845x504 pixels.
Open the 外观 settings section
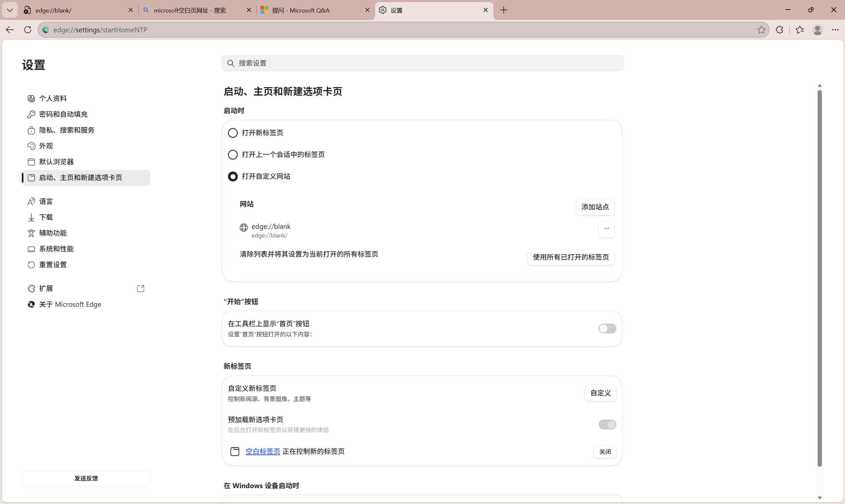coord(86,146)
